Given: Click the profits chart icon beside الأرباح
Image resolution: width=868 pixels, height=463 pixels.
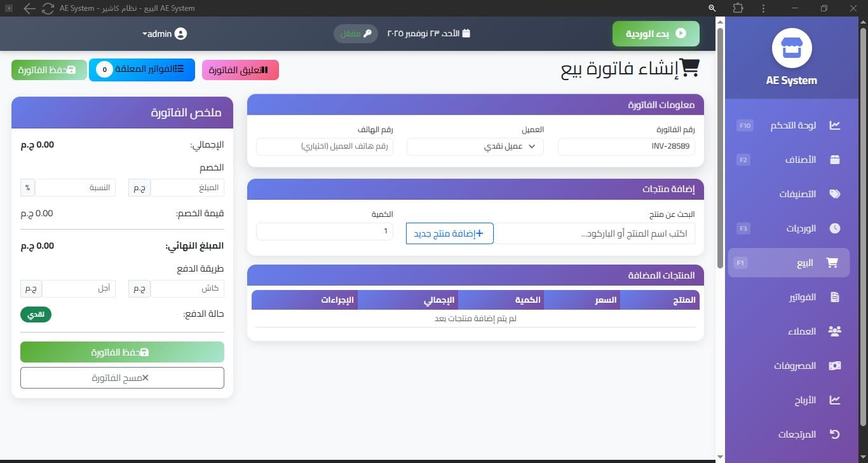Looking at the screenshot, I should (x=834, y=399).
